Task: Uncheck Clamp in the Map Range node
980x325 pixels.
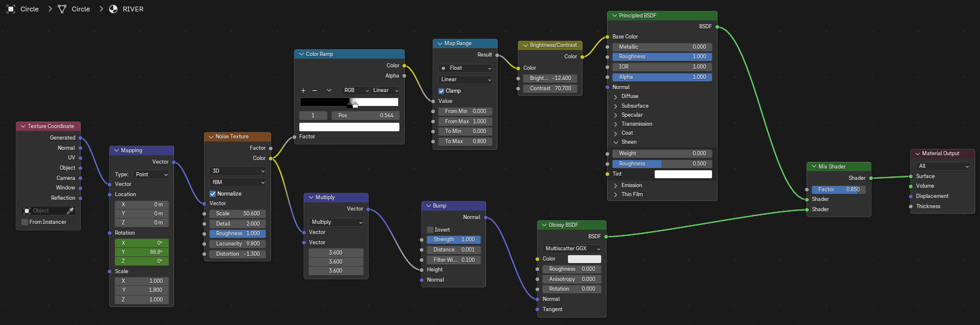Action: coord(441,91)
